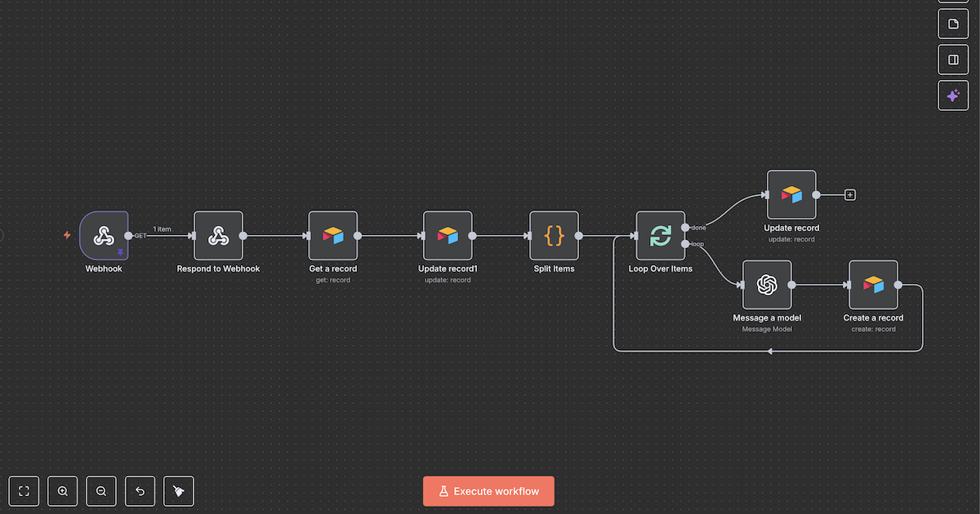Select the Message a model OpenAI node

tap(766, 285)
